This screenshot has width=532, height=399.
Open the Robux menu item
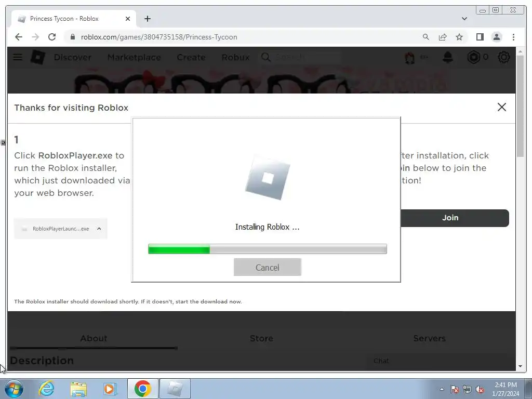coord(235,57)
